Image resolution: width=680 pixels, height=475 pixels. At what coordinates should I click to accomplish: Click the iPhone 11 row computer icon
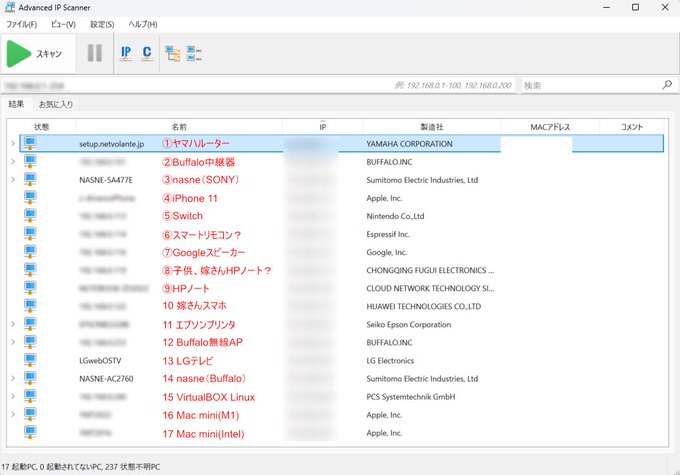30,197
